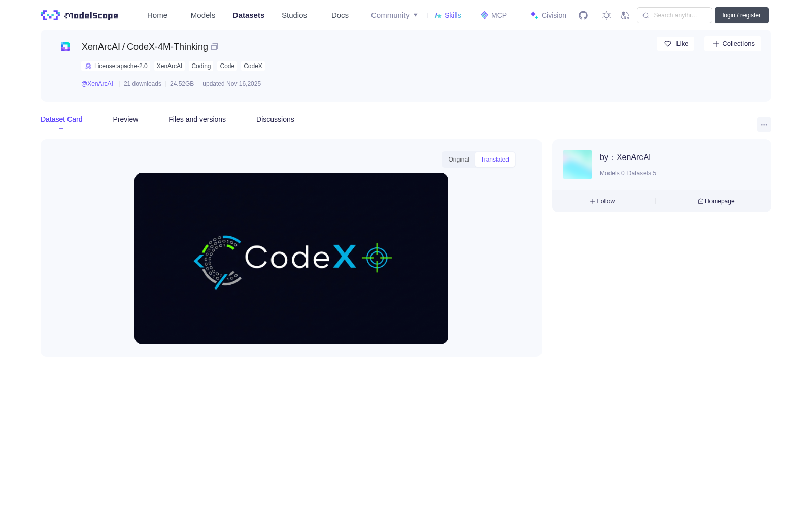Open the Models menu item
Image resolution: width=812 pixels, height=508 pixels.
point(203,15)
